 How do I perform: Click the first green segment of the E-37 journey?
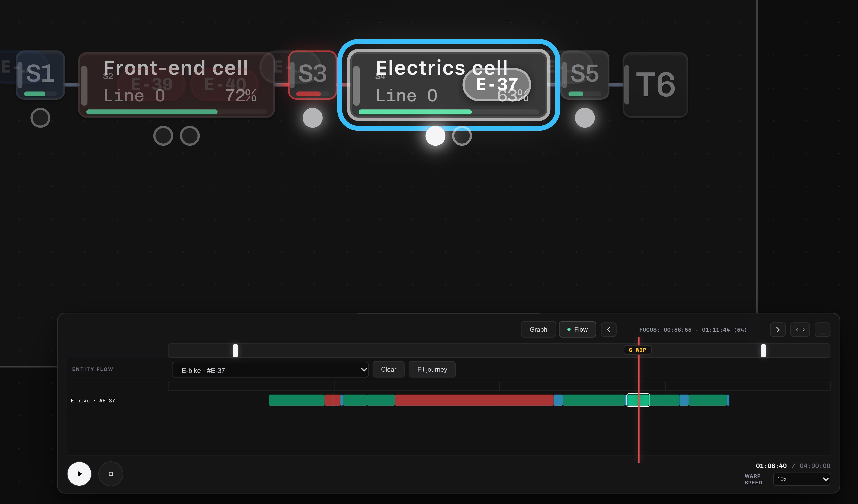point(296,400)
